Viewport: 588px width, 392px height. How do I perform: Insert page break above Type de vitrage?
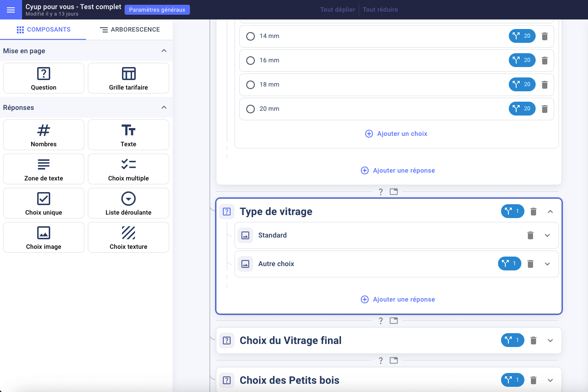tap(394, 192)
